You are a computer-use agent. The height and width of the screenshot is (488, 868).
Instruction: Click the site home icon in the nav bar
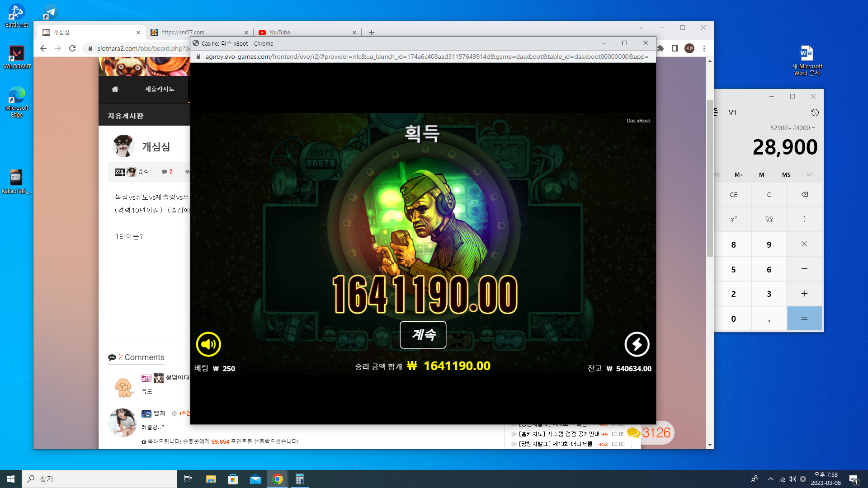115,89
